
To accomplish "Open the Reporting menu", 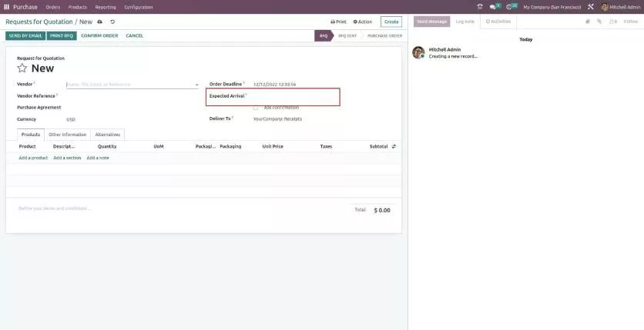I will click(106, 8).
